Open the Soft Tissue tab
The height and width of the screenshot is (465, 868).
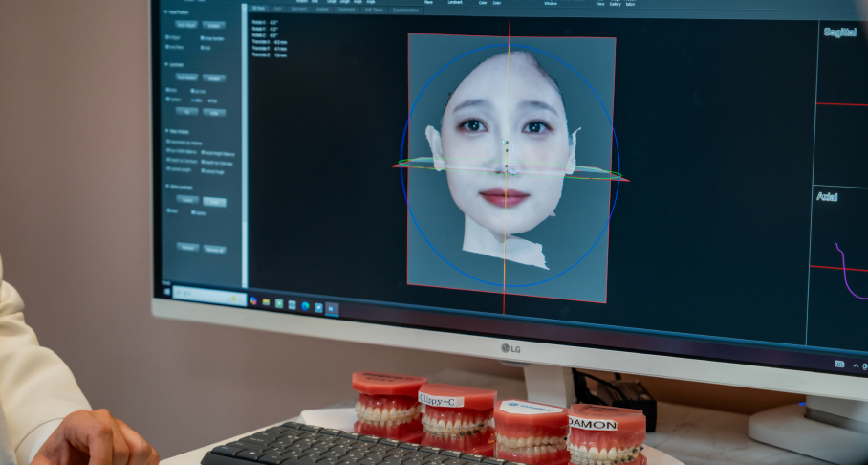pyautogui.click(x=374, y=10)
